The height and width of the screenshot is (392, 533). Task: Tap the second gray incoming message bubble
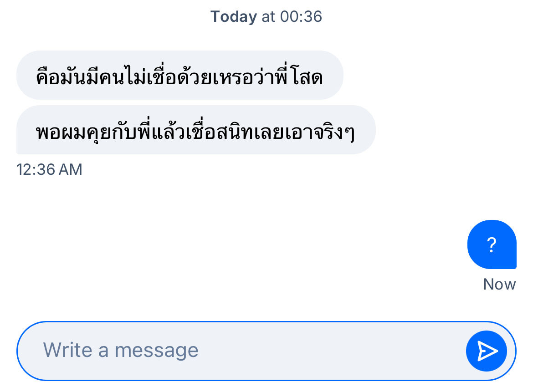pos(196,130)
